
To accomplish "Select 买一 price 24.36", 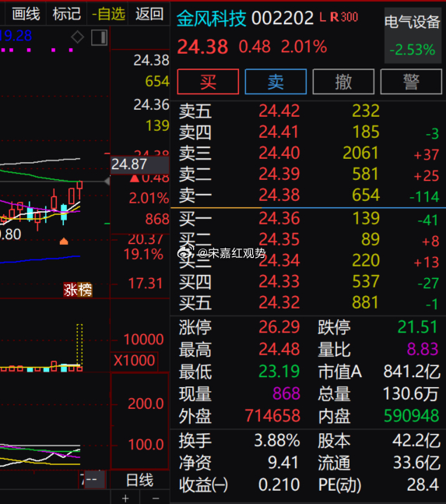I will pos(279,219).
